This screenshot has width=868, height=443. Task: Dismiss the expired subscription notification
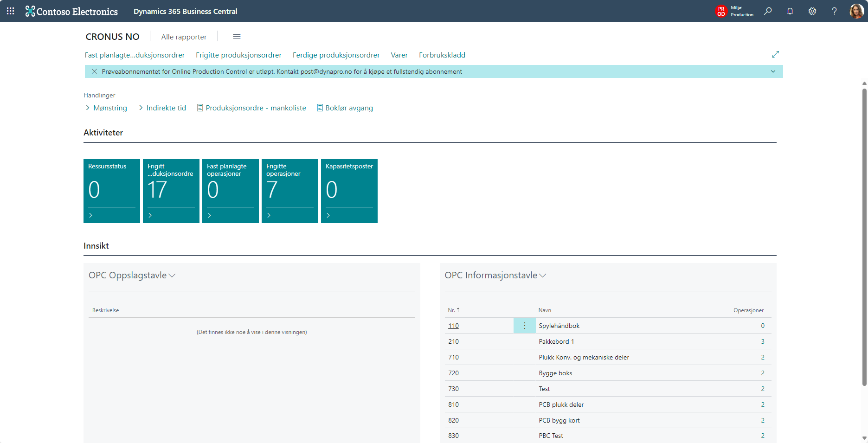coord(94,71)
